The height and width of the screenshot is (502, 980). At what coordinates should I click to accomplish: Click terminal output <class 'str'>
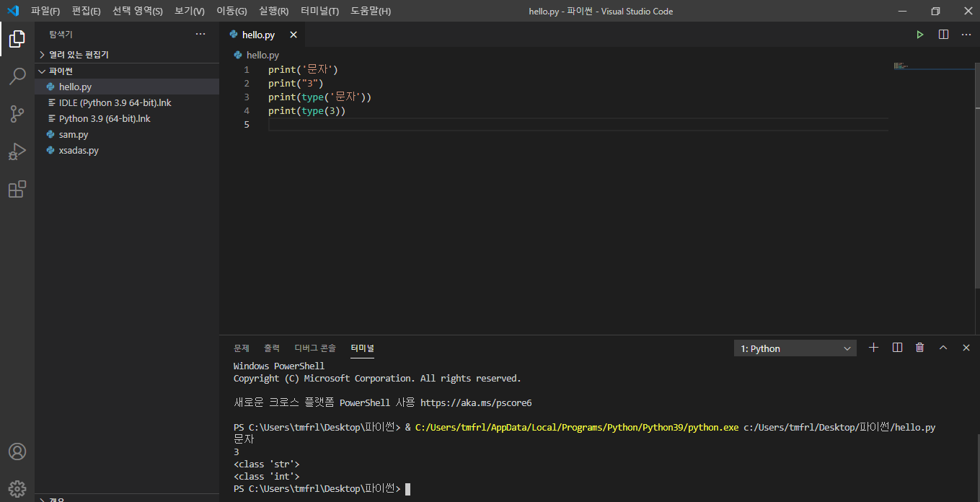coord(266,464)
